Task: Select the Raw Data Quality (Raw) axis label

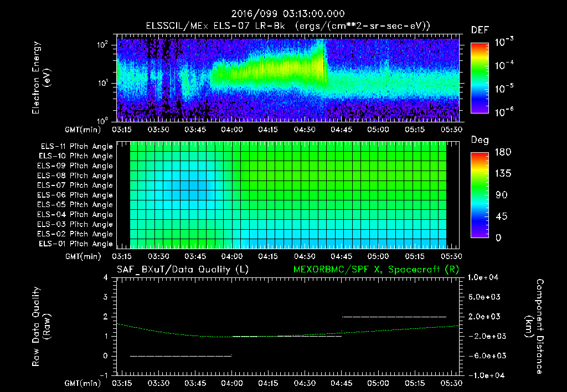Action: coord(41,327)
